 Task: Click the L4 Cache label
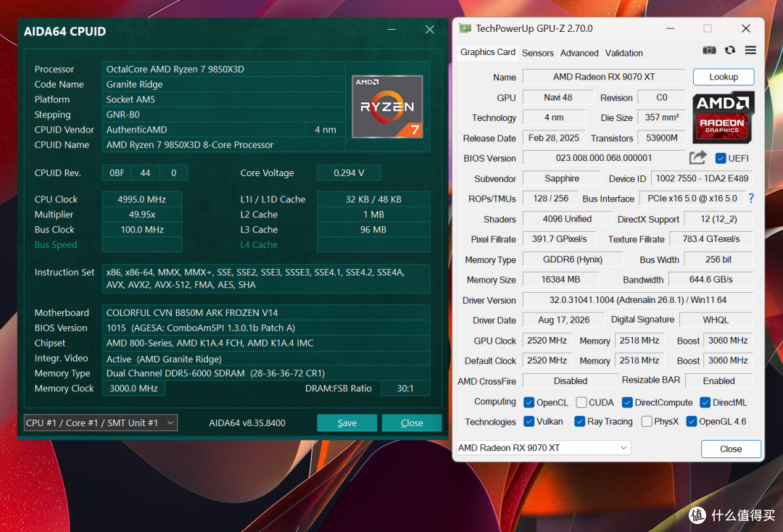tap(259, 244)
